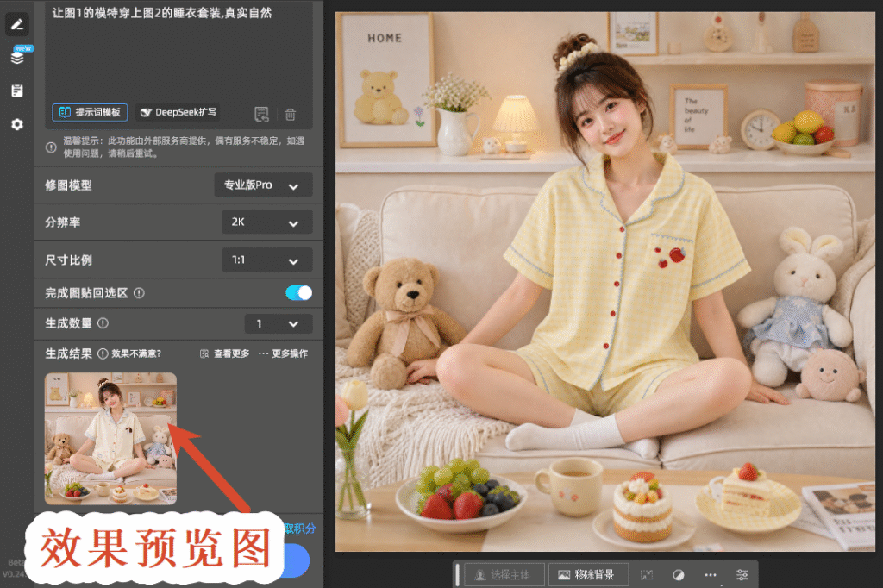This screenshot has width=883, height=588.
Task: Open the sliders adjustment icon
Action: coord(742,575)
